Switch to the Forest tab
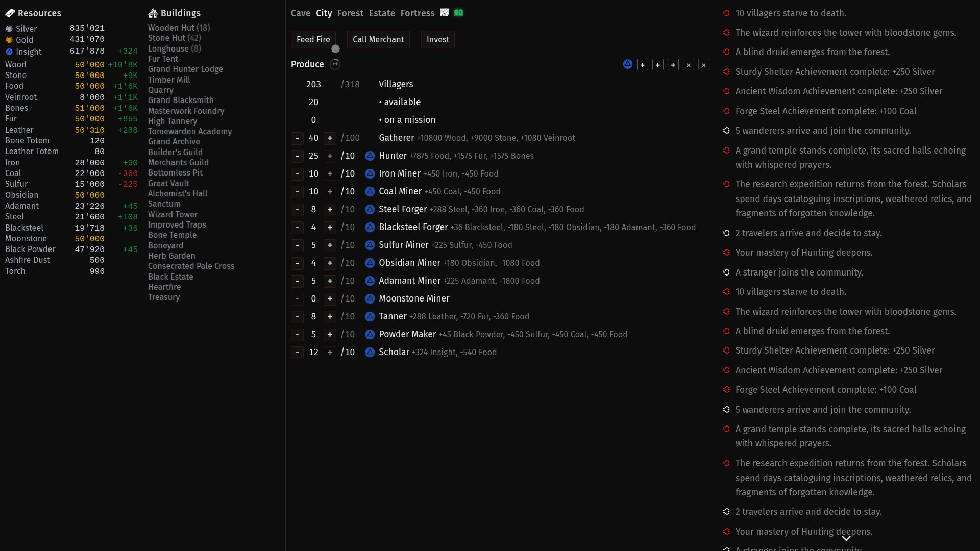The height and width of the screenshot is (551, 980). point(350,13)
